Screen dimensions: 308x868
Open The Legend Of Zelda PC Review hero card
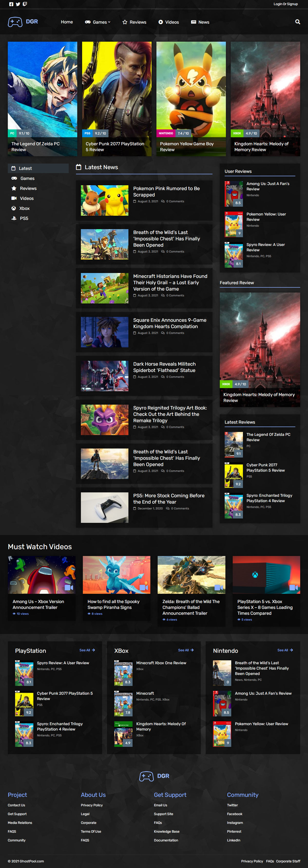click(x=42, y=99)
